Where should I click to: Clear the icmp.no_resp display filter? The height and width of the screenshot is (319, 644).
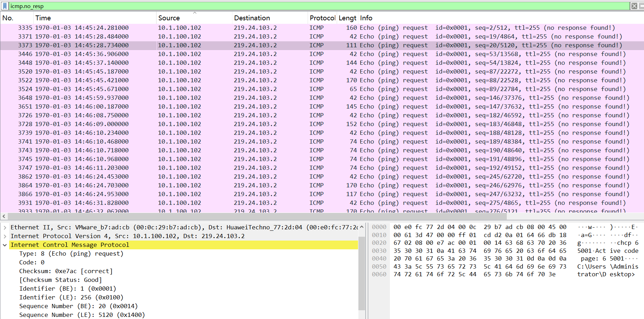pos(634,6)
